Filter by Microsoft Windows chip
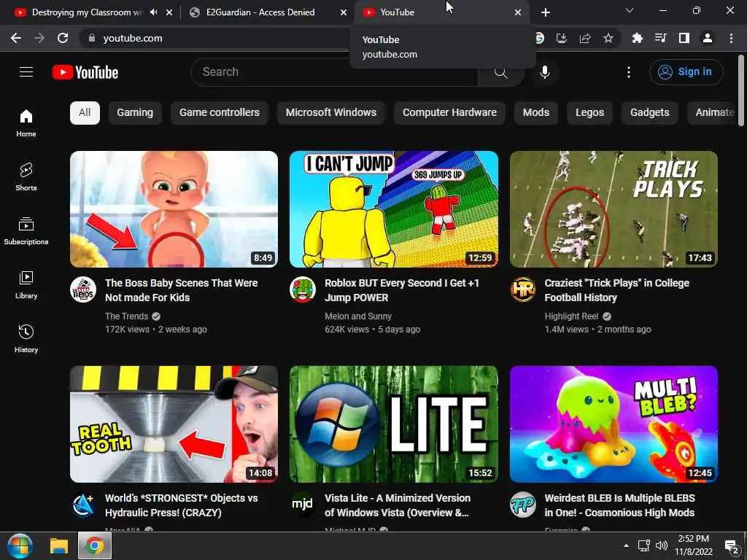This screenshot has height=560, width=747. [x=331, y=113]
